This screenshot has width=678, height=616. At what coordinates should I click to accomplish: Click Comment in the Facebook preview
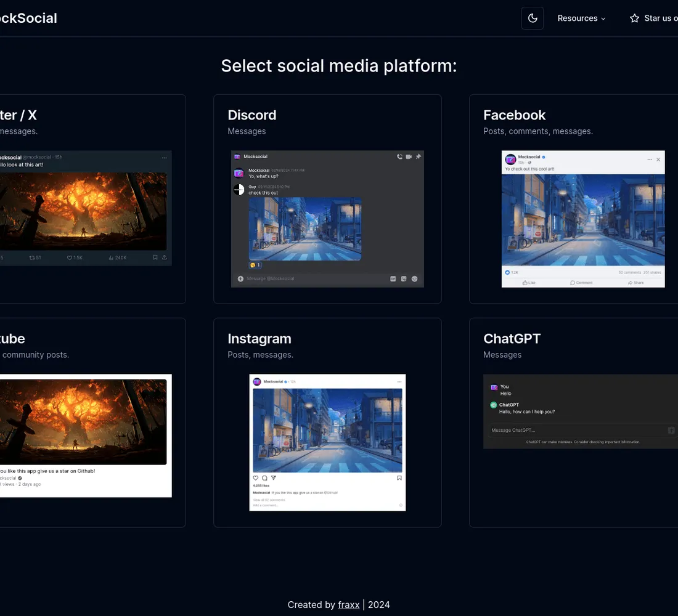pos(581,283)
